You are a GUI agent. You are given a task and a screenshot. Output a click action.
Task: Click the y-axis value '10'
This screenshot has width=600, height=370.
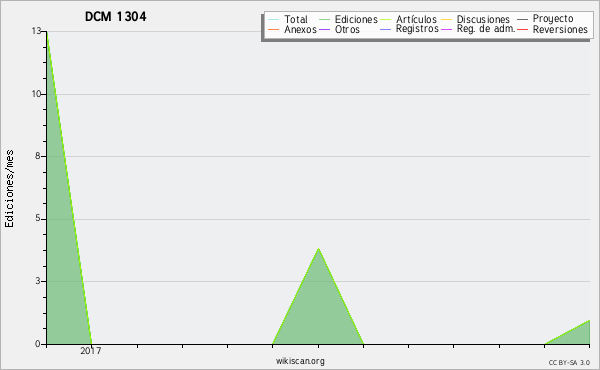click(x=36, y=94)
